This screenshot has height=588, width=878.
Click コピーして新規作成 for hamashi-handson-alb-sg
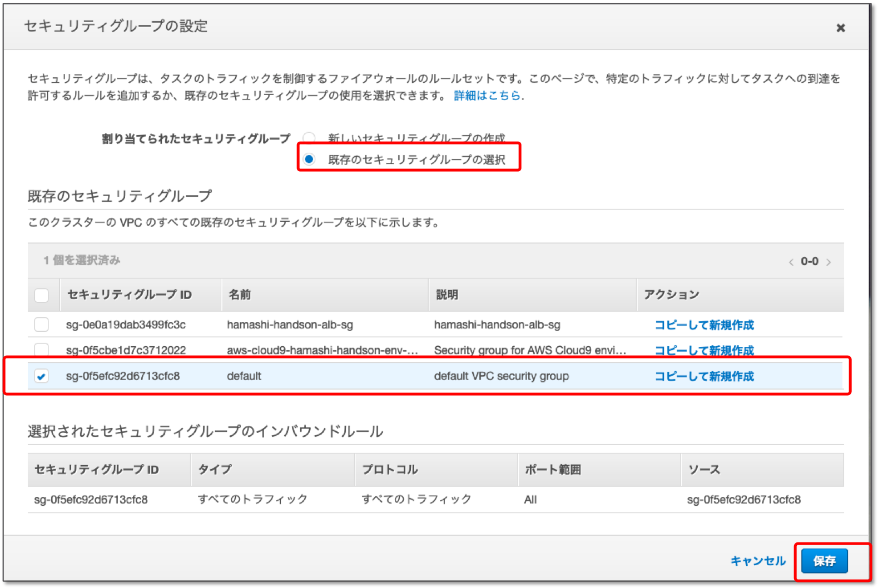[704, 325]
